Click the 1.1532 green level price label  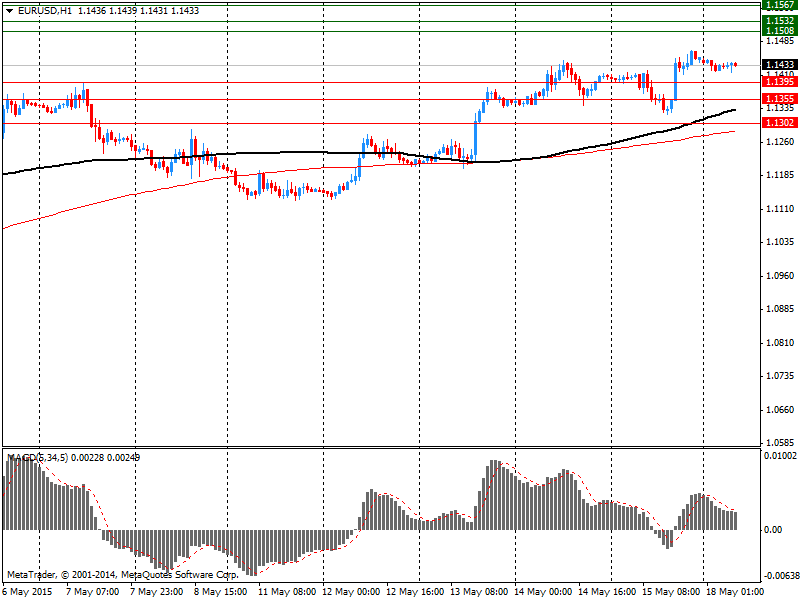(x=780, y=20)
